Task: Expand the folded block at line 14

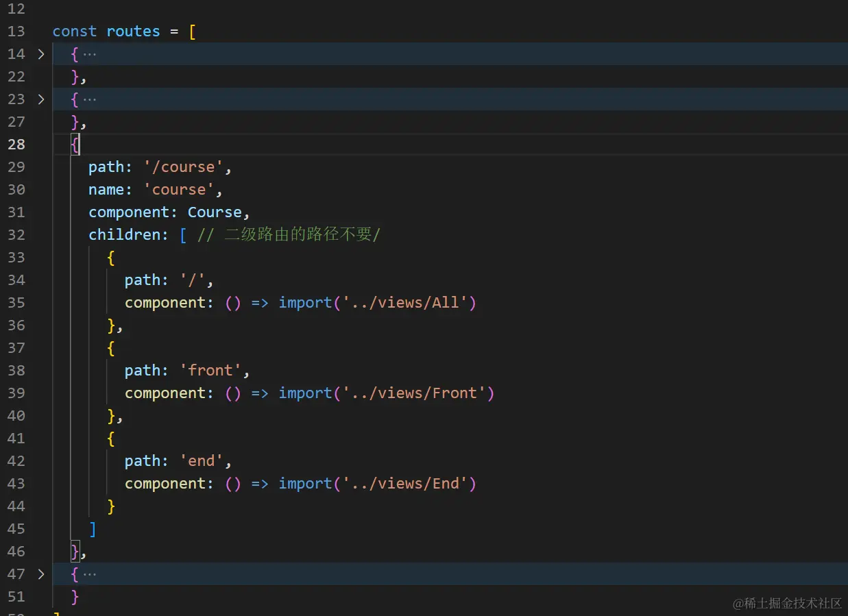Action: pyautogui.click(x=41, y=54)
